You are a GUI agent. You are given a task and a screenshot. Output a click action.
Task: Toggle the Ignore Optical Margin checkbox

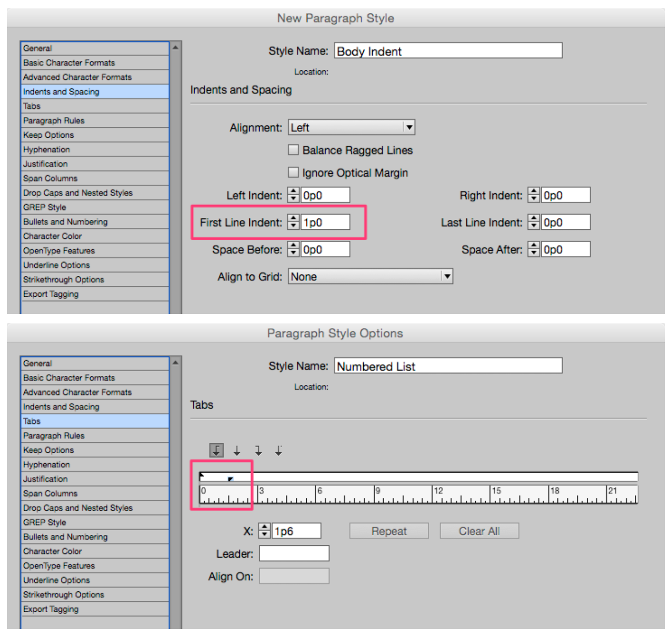294,172
